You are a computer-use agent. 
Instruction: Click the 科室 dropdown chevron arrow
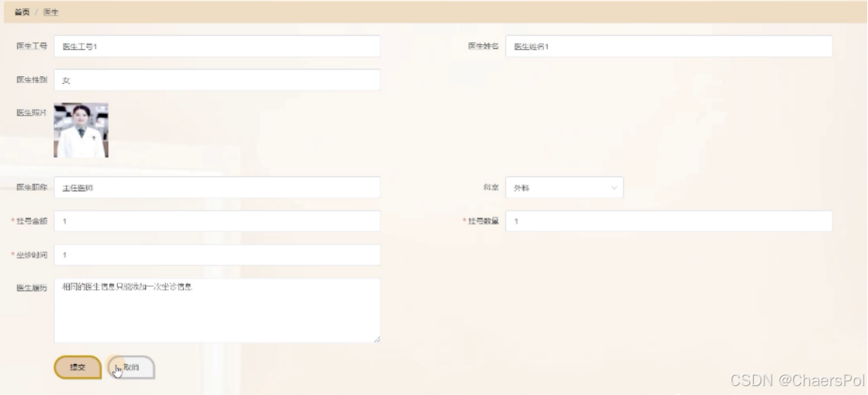tap(614, 188)
